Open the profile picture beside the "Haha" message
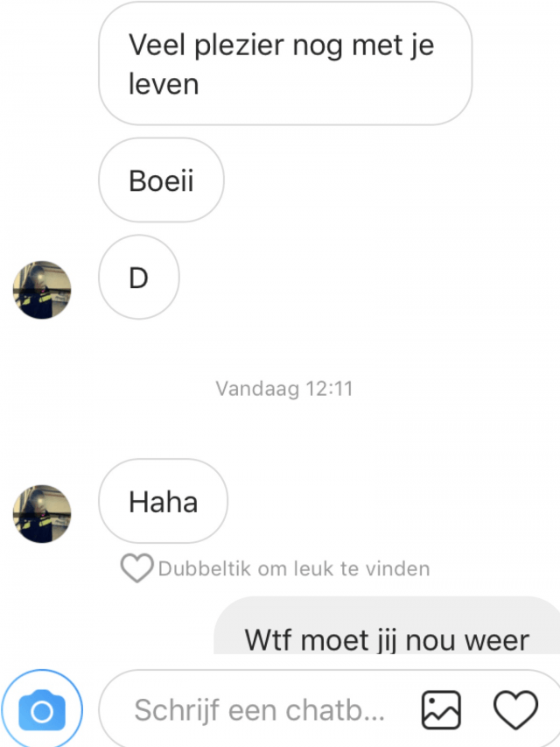 (x=42, y=514)
